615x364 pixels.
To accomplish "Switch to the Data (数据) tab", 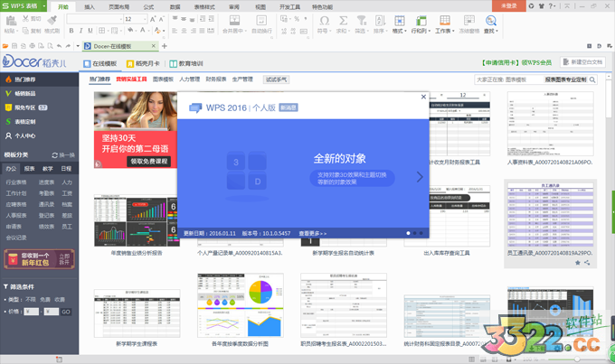I will tap(175, 7).
